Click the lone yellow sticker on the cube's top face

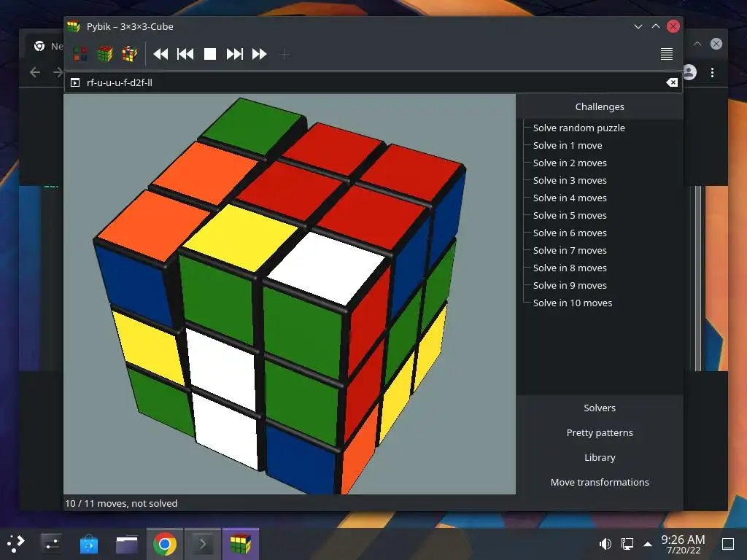(x=241, y=237)
